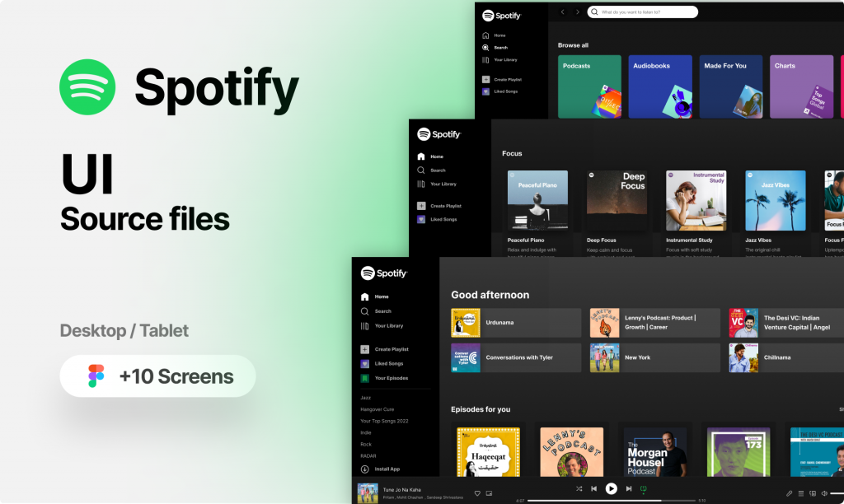Click the Home icon in the Good afternoon window
The image size is (844, 504).
364,296
